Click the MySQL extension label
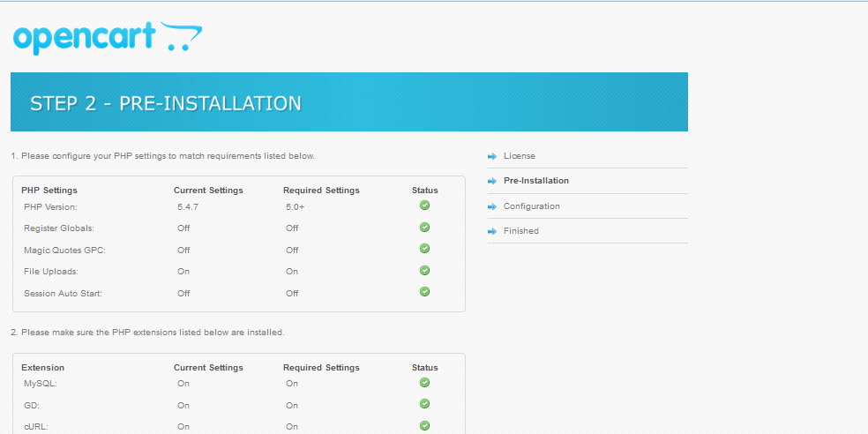868x434 pixels. (x=41, y=384)
